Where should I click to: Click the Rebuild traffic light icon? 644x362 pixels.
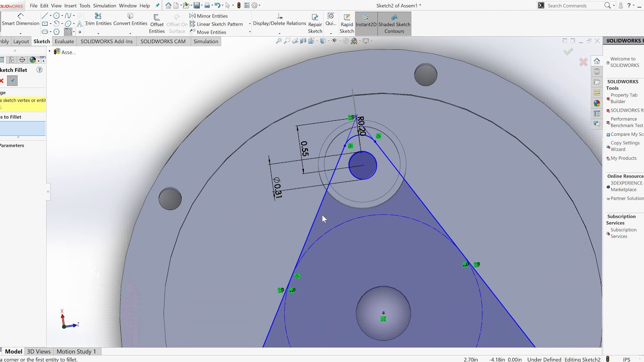pos(239,5)
